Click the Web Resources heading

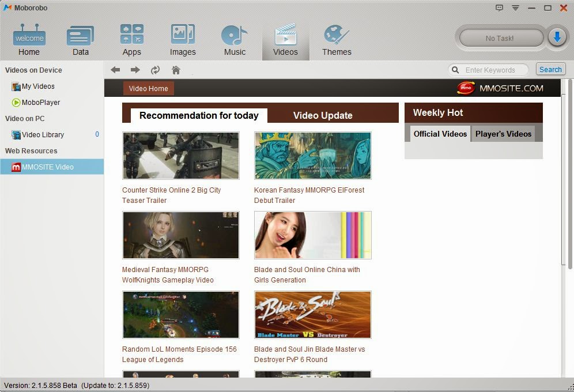[x=31, y=151]
